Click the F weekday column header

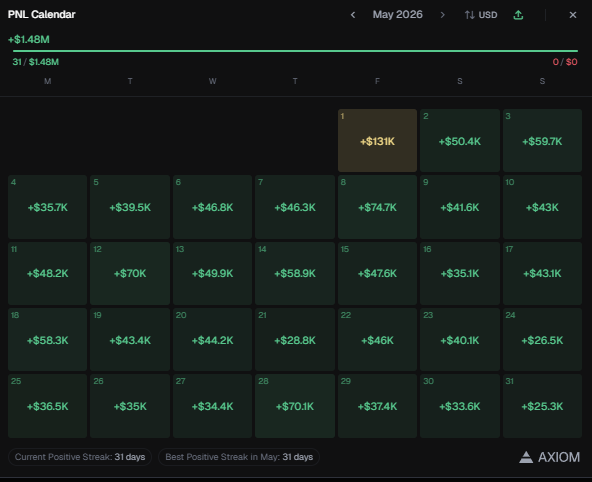(x=377, y=81)
